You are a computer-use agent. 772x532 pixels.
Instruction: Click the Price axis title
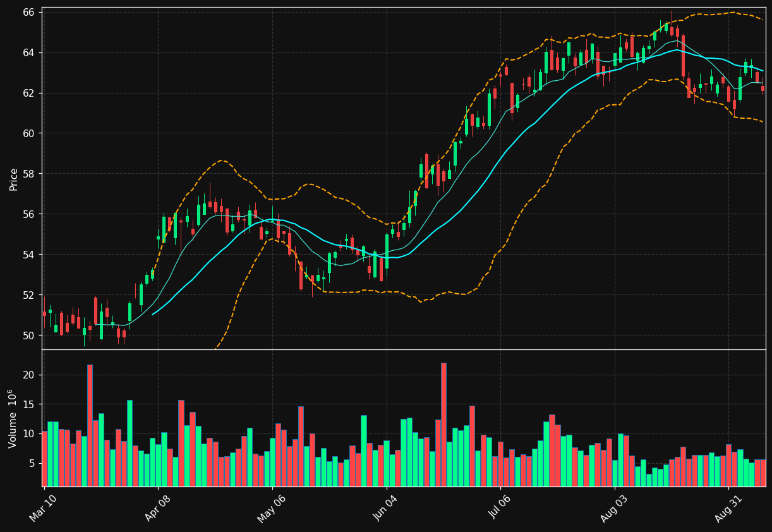(13, 179)
